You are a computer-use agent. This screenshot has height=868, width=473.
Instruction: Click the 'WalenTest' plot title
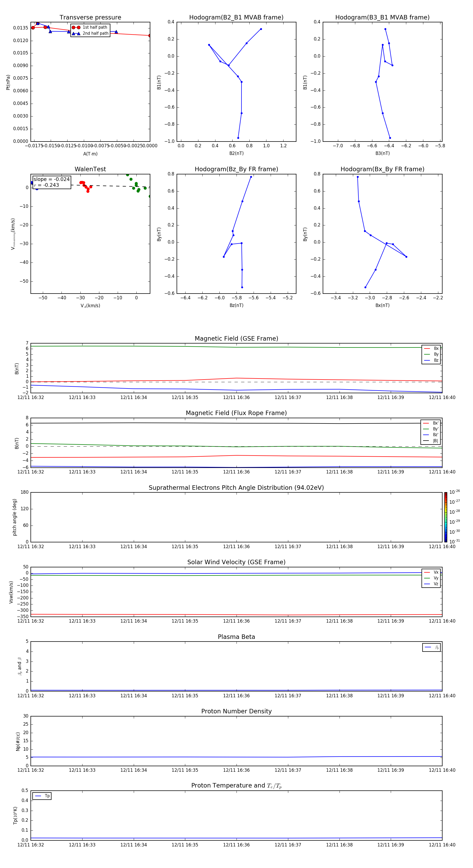click(x=90, y=169)
